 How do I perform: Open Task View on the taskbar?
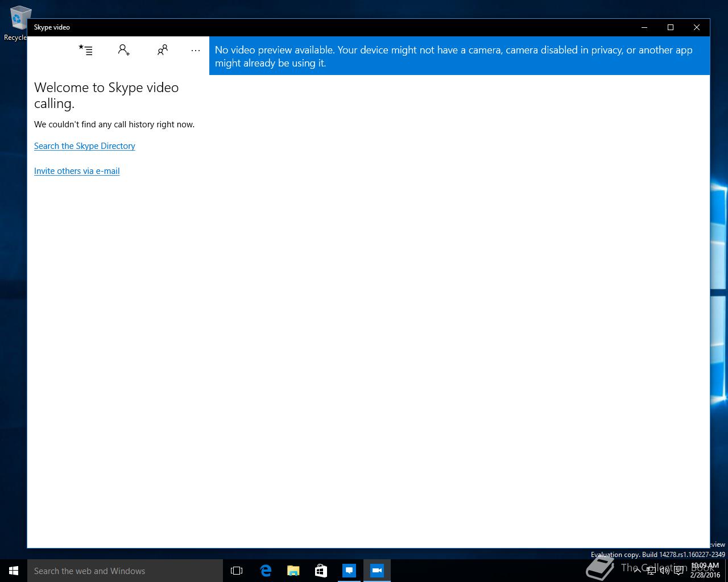[237, 571]
